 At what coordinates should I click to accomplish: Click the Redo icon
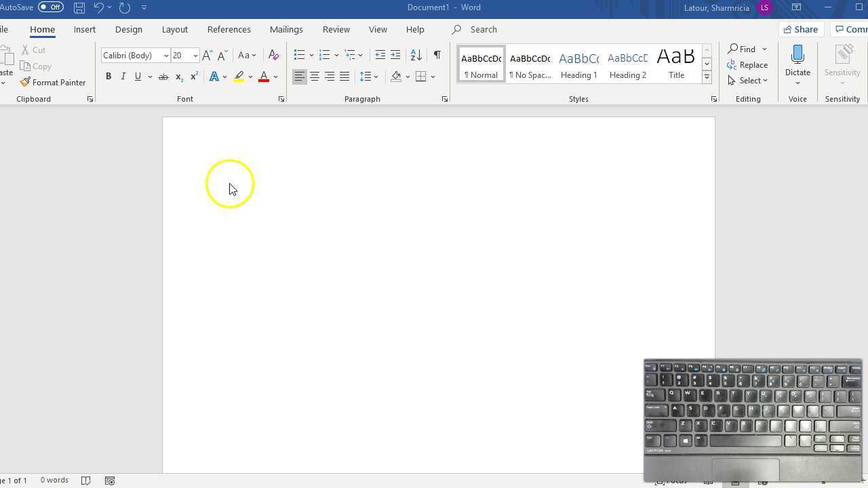(x=124, y=7)
